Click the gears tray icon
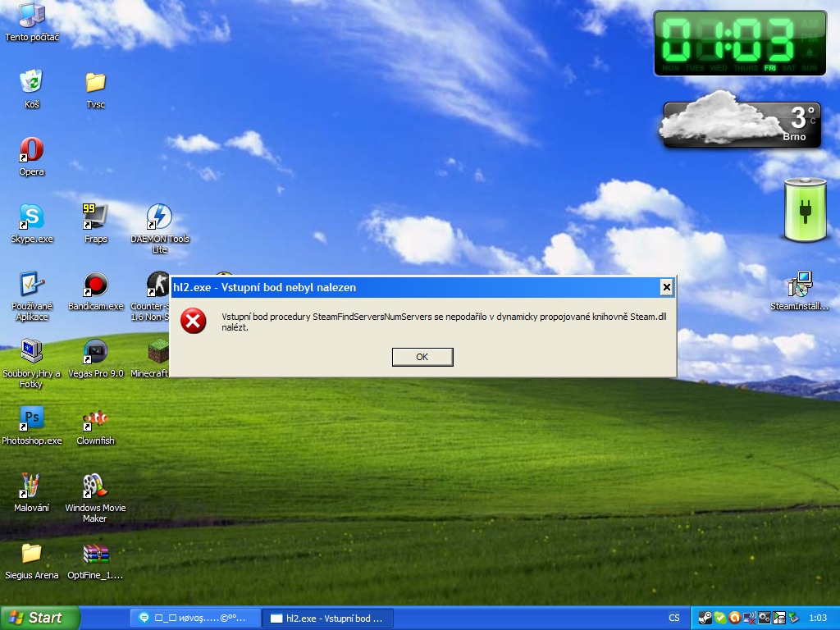The image size is (840, 630). 764,618
